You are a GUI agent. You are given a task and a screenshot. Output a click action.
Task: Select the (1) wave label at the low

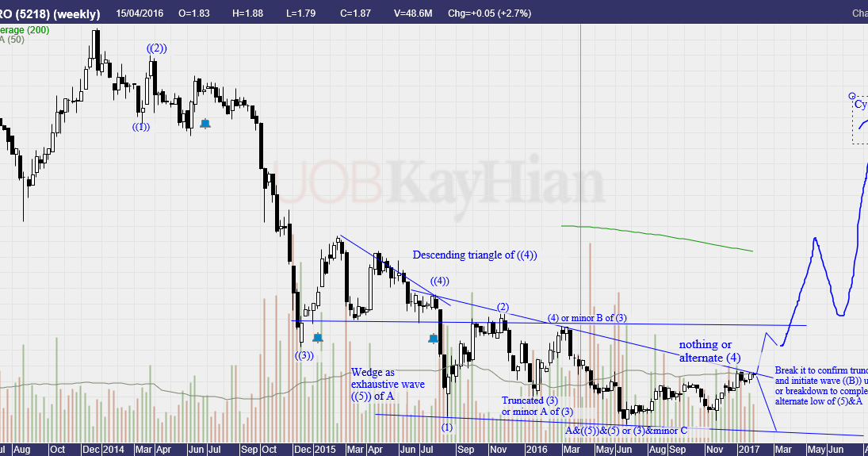click(447, 427)
